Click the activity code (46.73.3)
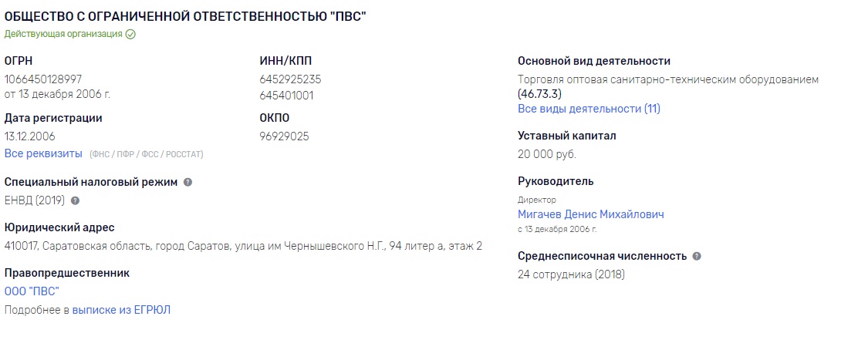Image resolution: width=868 pixels, height=360 pixels. (x=539, y=93)
